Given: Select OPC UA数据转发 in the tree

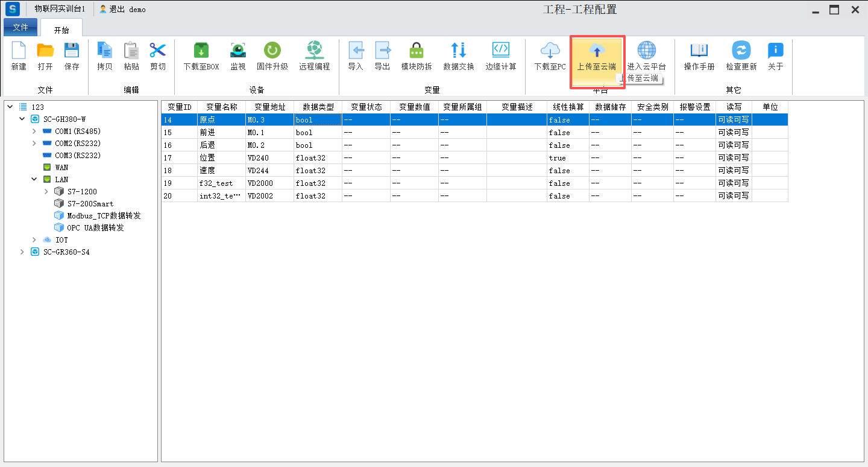Looking at the screenshot, I should 95,227.
